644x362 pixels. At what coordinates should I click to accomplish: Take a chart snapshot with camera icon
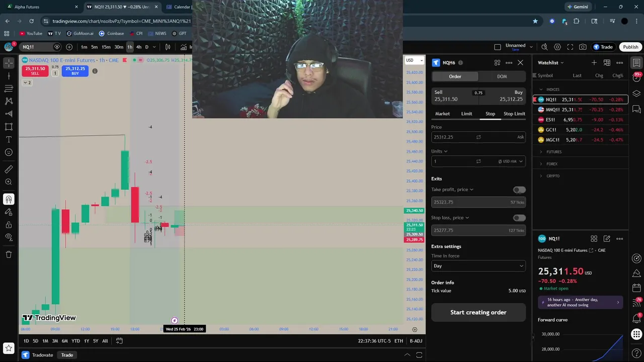(583, 47)
